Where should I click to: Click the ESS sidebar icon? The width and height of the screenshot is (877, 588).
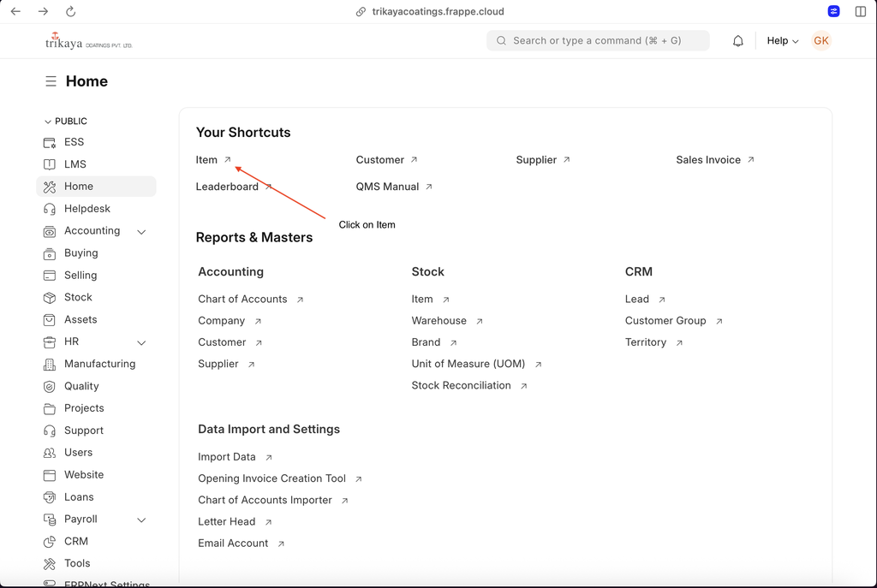coord(50,143)
